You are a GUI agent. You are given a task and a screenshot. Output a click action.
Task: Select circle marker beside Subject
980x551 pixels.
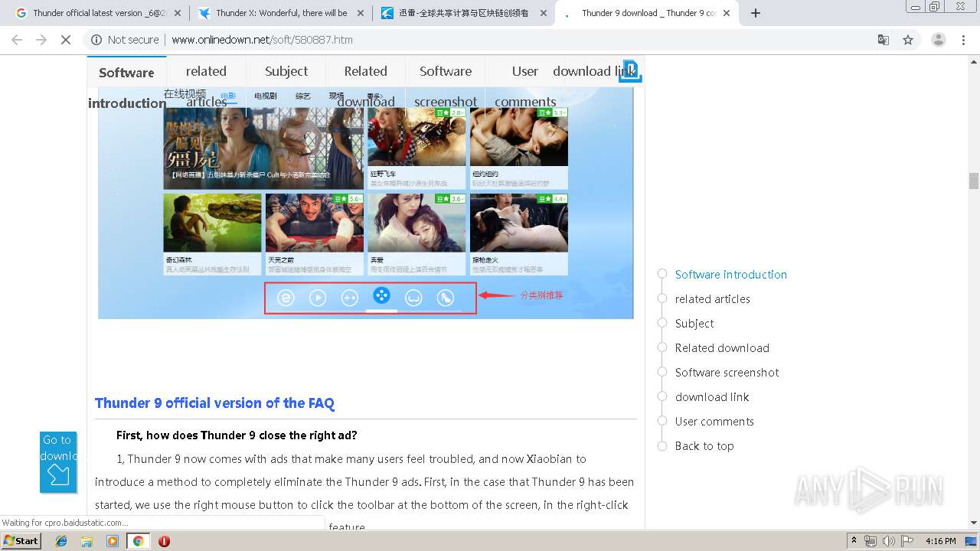[662, 323]
